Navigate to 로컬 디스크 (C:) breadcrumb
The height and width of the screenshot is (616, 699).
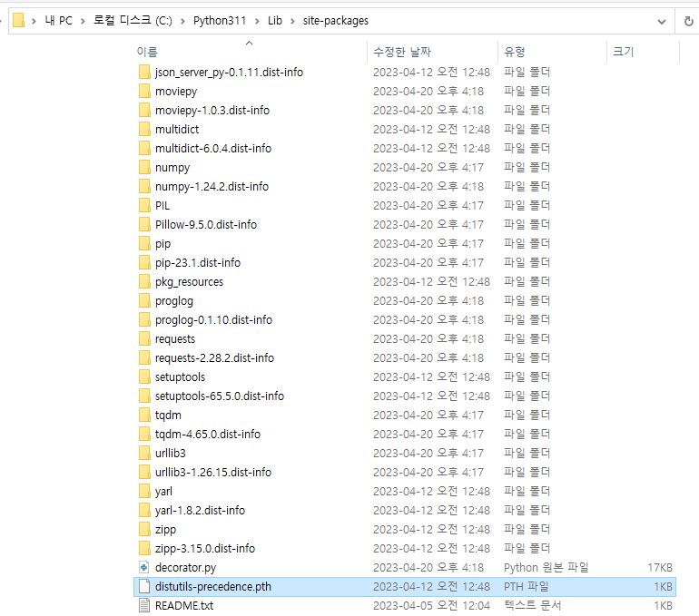pyautogui.click(x=133, y=21)
